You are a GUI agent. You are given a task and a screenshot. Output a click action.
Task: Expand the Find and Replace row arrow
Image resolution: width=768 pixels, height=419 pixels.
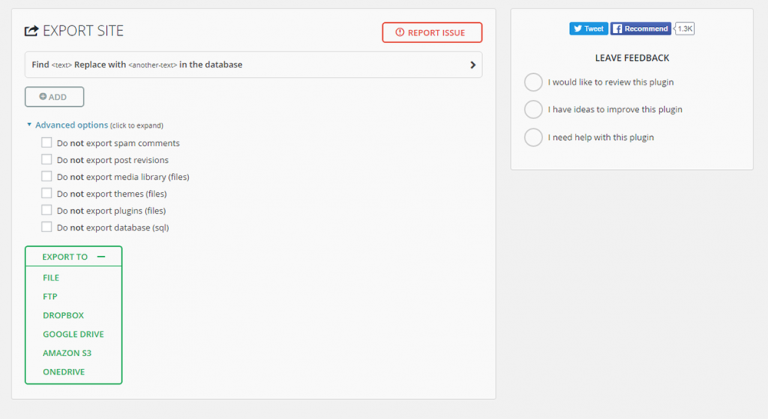(x=472, y=65)
